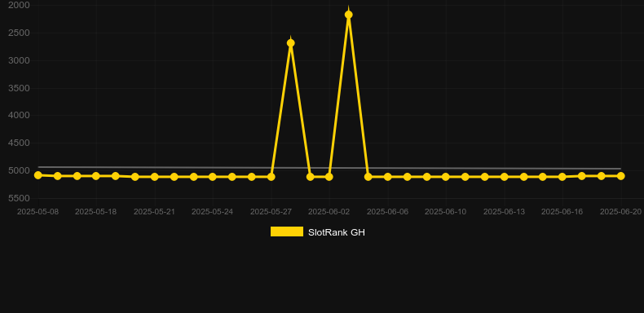Select the highest peak data point near 2025-06-02

pos(349,15)
